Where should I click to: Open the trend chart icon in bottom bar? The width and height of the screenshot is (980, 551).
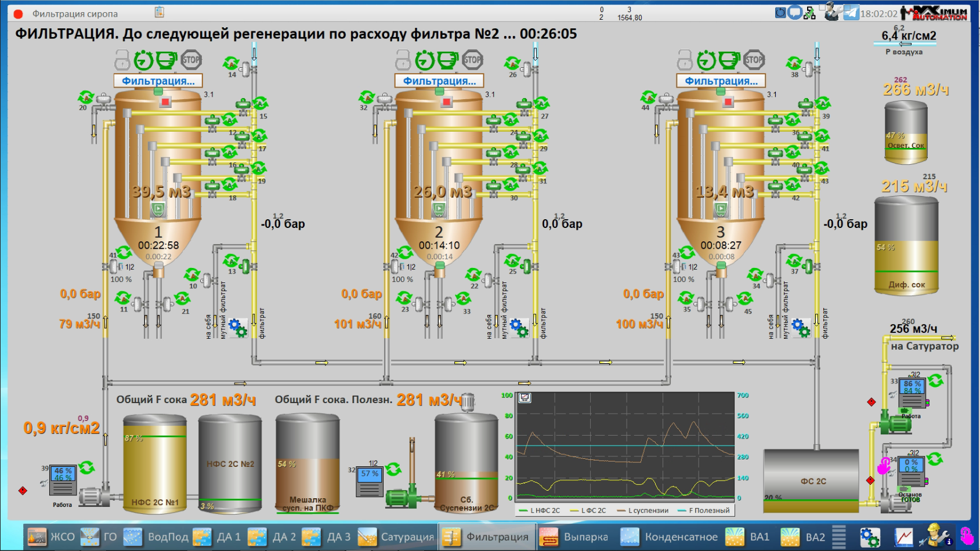pos(903,537)
